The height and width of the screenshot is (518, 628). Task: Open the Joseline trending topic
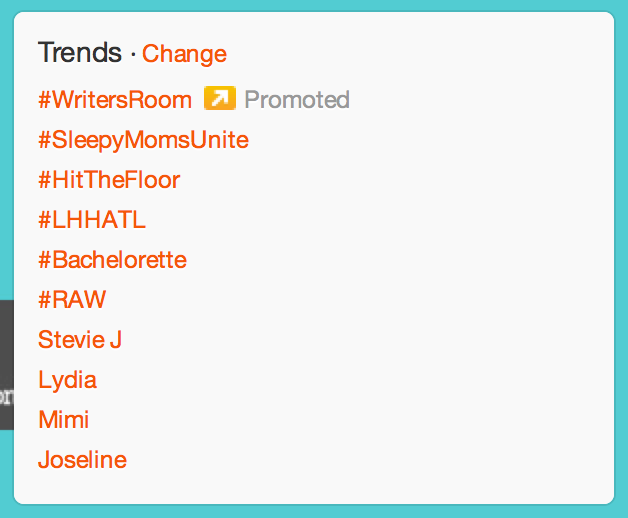pyautogui.click(x=83, y=460)
